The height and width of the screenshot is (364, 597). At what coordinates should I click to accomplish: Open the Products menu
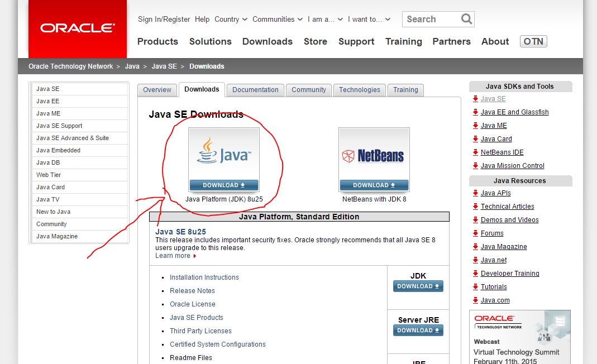click(x=157, y=41)
